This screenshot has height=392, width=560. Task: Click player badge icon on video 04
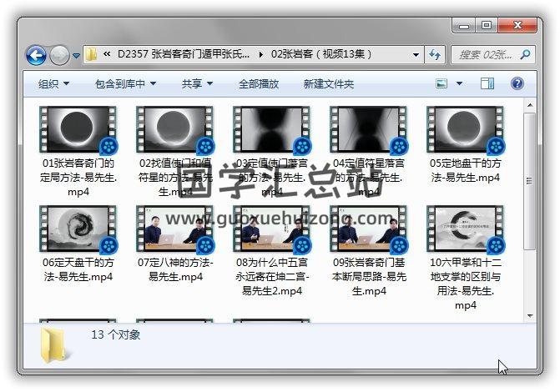(399, 146)
